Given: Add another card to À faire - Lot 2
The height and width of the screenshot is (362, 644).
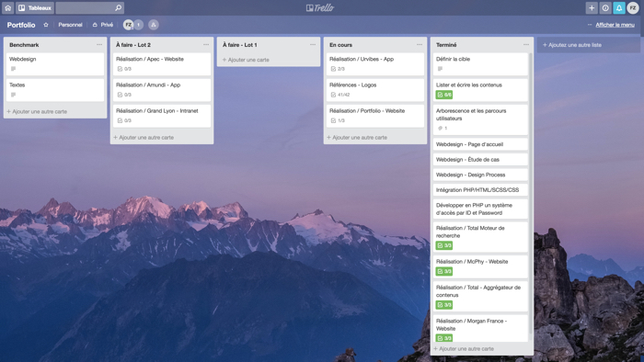Looking at the screenshot, I should tap(144, 137).
